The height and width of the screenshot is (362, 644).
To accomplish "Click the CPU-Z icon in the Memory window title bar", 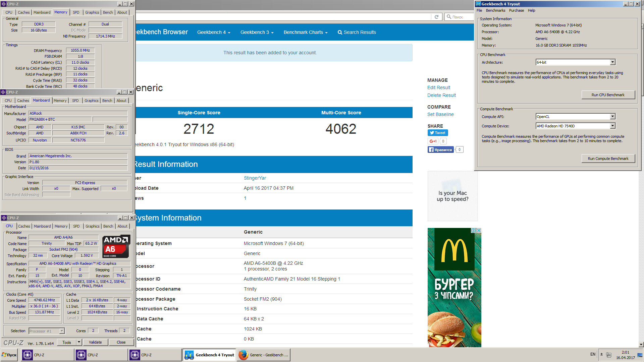I will (4, 4).
